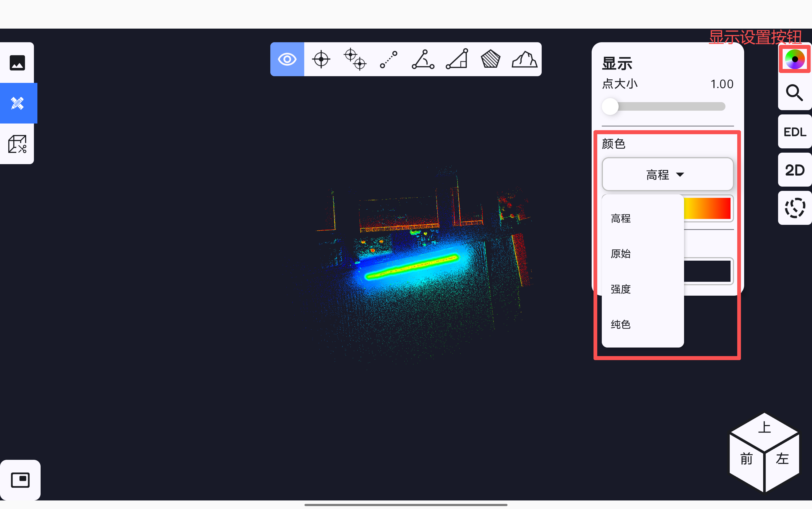Image resolution: width=812 pixels, height=509 pixels.
Task: Select the two-point crosshair measurement tool
Action: tap(355, 59)
